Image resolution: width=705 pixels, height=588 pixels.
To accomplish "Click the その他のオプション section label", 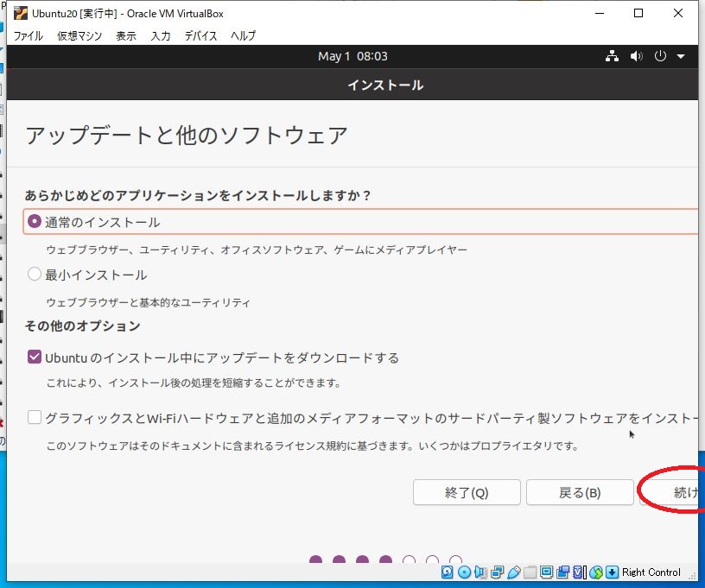I will pos(83,326).
